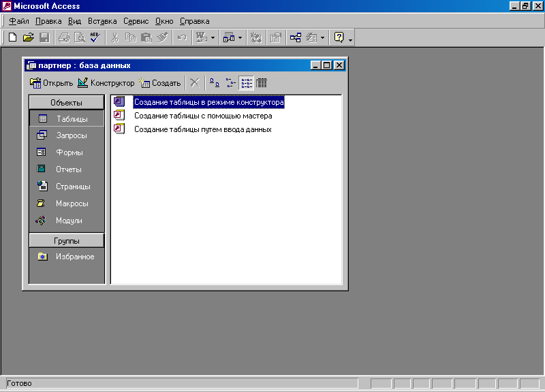Viewport: 545px width, 392px height.
Task: Select Создание таблицы путем ввода данных
Action: point(202,129)
